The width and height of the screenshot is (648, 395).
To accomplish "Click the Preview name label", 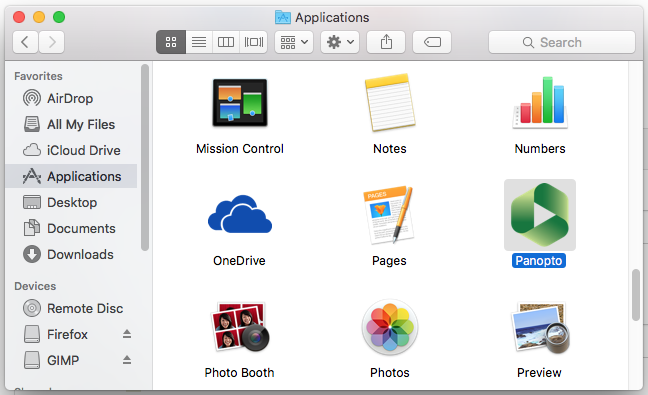I will 539,373.
